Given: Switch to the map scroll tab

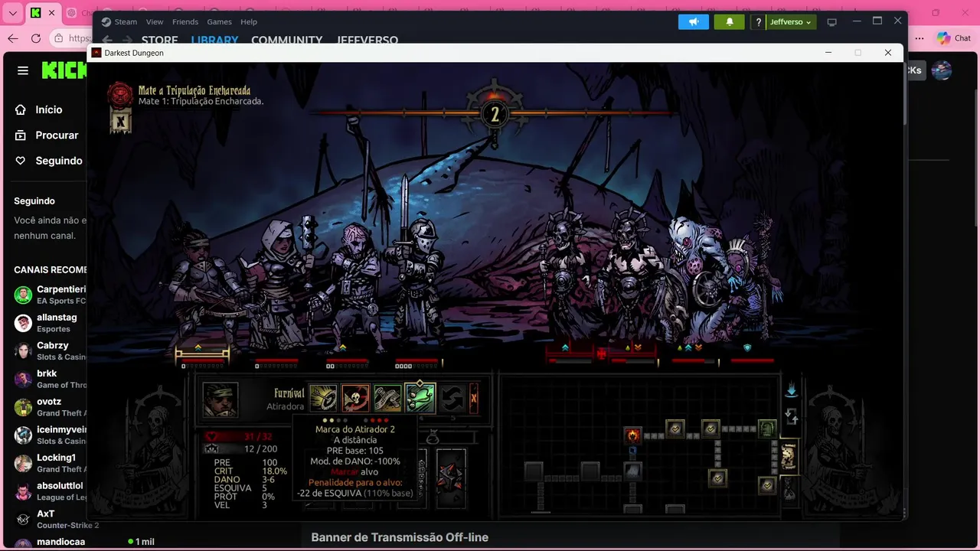Looking at the screenshot, I should click(x=789, y=457).
